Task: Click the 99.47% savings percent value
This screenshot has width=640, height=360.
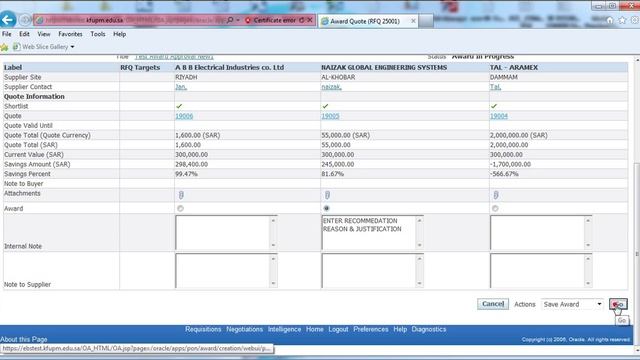Action: tap(187, 174)
